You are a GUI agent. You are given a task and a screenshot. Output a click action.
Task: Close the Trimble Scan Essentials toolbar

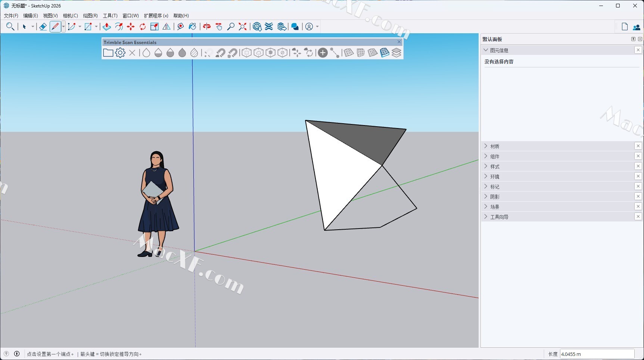click(399, 42)
